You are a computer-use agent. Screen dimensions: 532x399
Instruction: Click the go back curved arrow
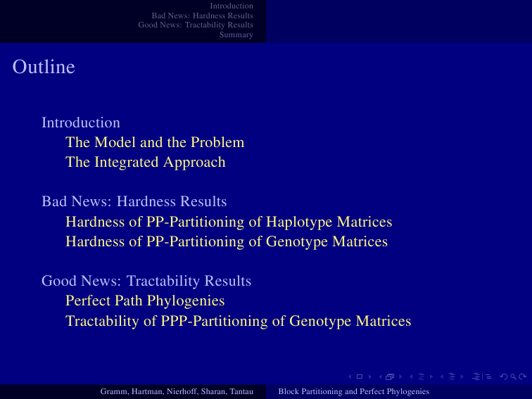pyautogui.click(x=504, y=376)
